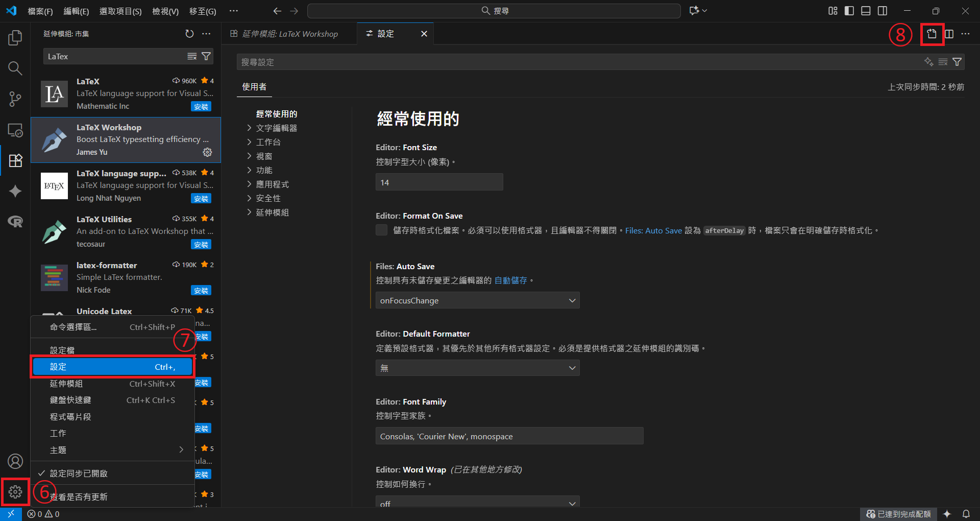Click the Manage gear icon
Screen dimensions: 980x521
[x=15, y=492]
